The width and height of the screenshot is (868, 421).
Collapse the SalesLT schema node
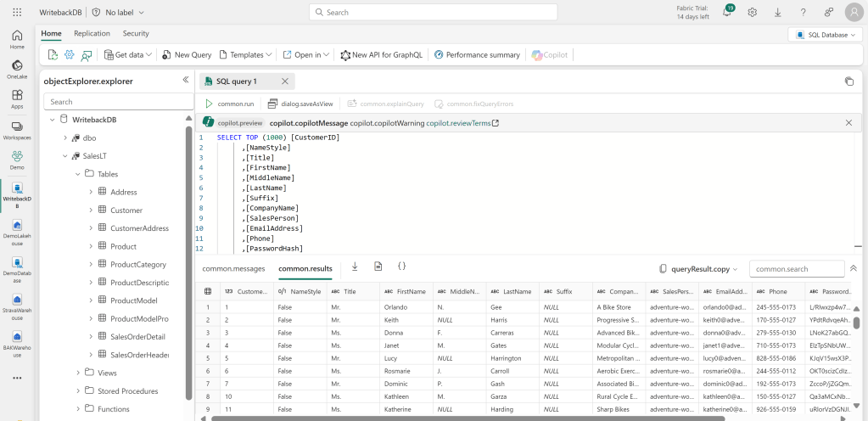click(65, 155)
